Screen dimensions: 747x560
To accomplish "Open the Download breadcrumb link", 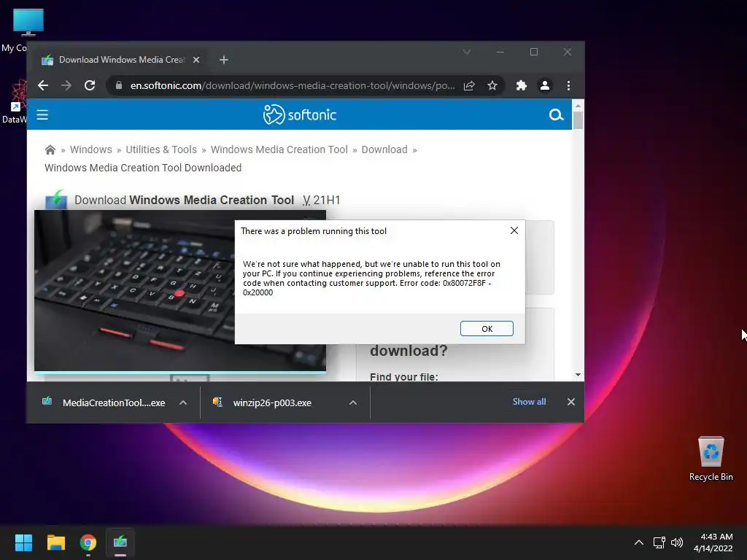I will [384, 149].
